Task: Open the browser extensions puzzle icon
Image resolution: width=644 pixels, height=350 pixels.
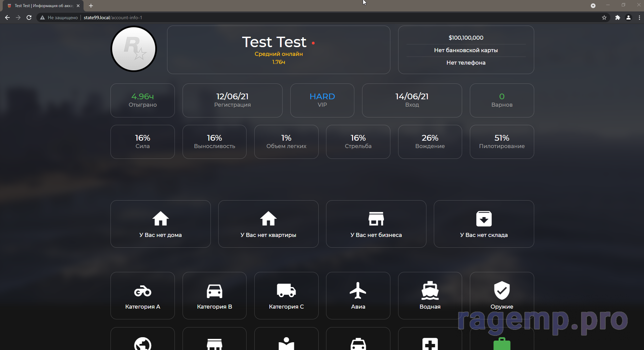Action: pos(617,17)
